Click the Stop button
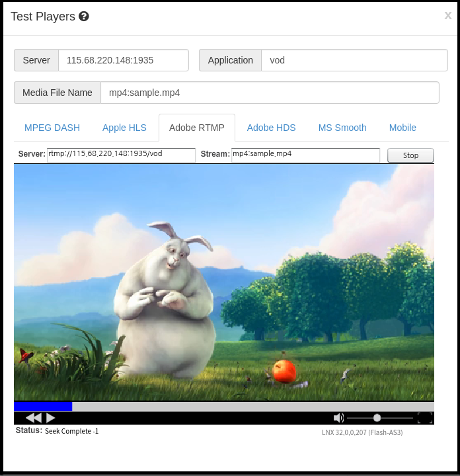This screenshot has height=476, width=460. (410, 155)
